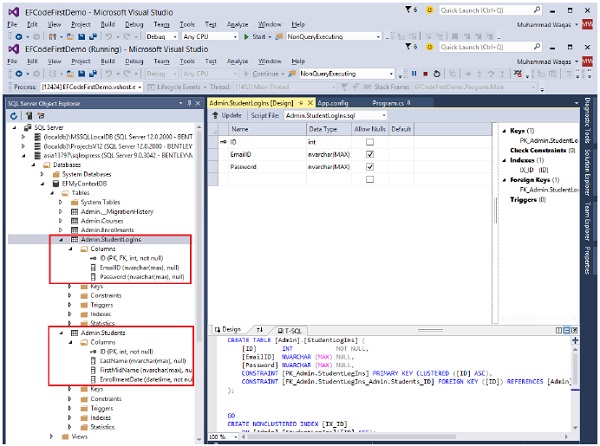The width and height of the screenshot is (600, 446).
Task: Click the Refresh icon in SQL Server Object Explorer
Action: click(12, 116)
